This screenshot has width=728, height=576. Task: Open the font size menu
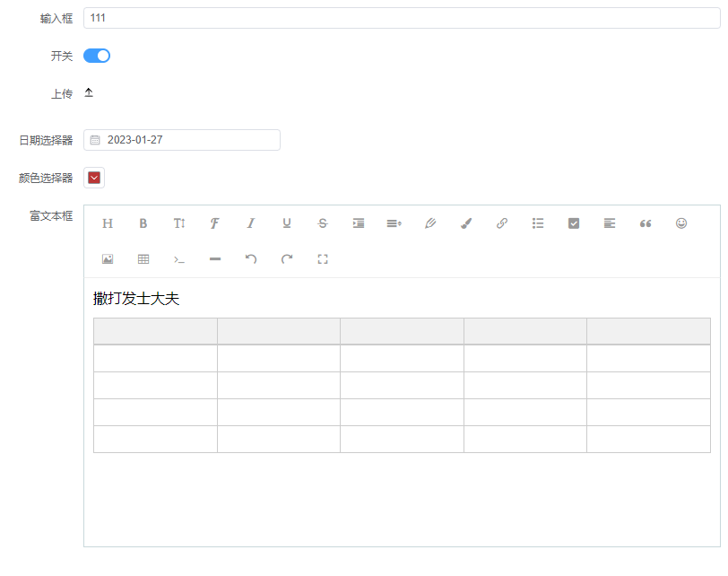pyautogui.click(x=179, y=223)
